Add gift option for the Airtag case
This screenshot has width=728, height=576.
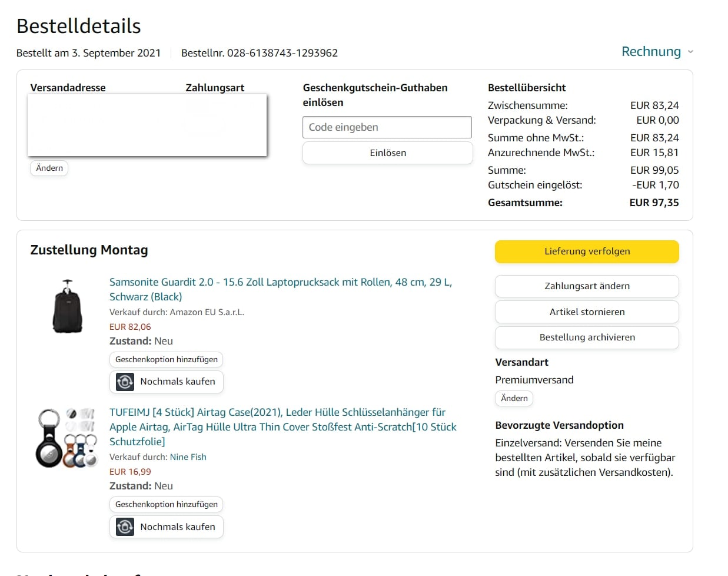pyautogui.click(x=166, y=505)
